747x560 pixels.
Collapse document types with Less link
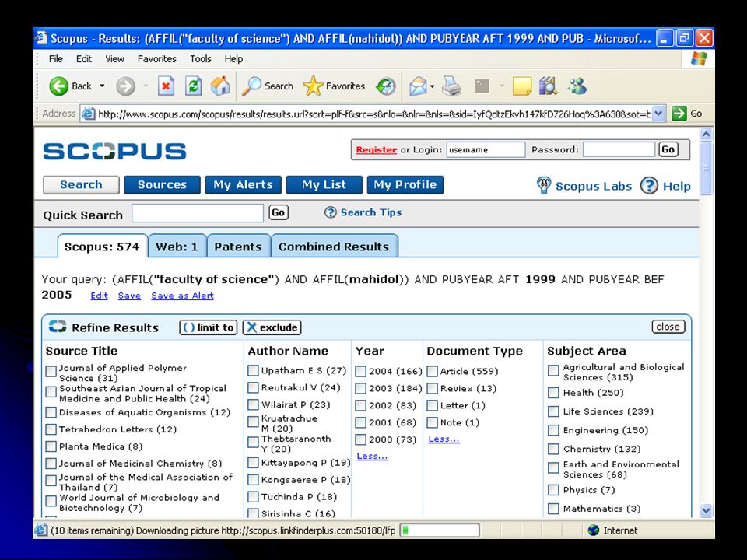444,439
